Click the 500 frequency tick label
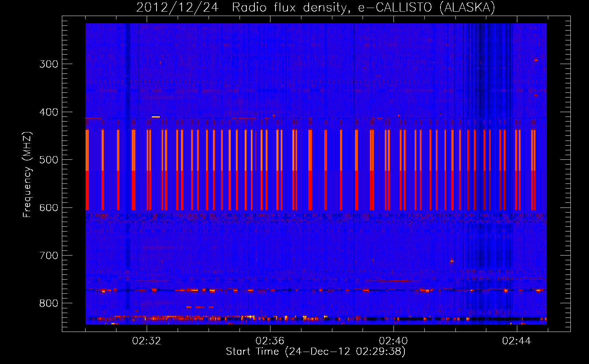The image size is (589, 364). click(49, 160)
